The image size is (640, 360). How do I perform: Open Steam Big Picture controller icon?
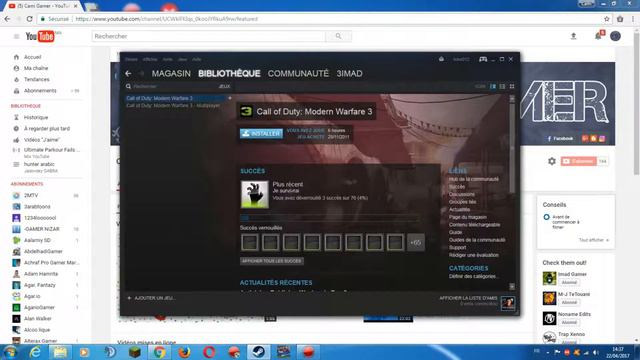pos(483,59)
